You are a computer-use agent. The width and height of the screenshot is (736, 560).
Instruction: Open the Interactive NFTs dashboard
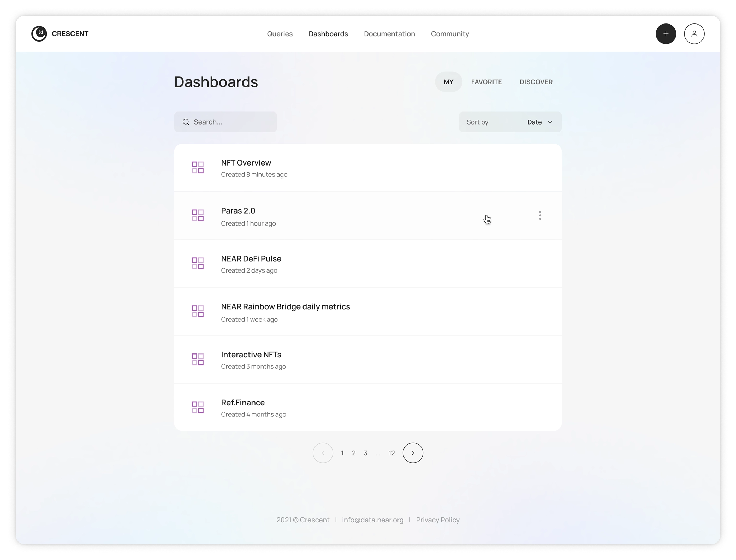tap(251, 355)
